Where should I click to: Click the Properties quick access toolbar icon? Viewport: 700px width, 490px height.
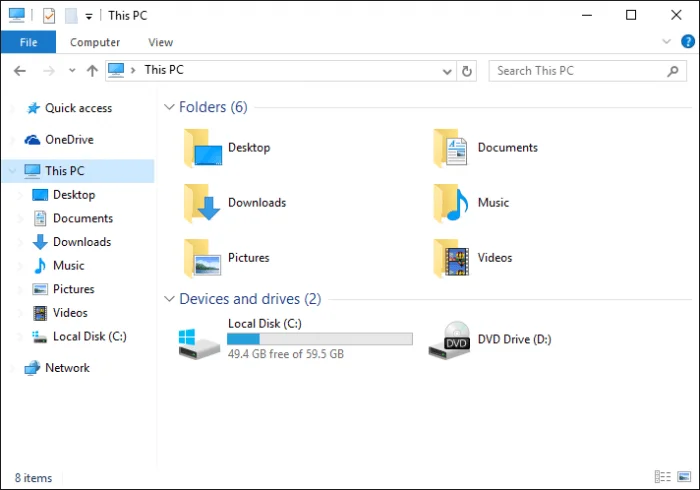pyautogui.click(x=49, y=16)
